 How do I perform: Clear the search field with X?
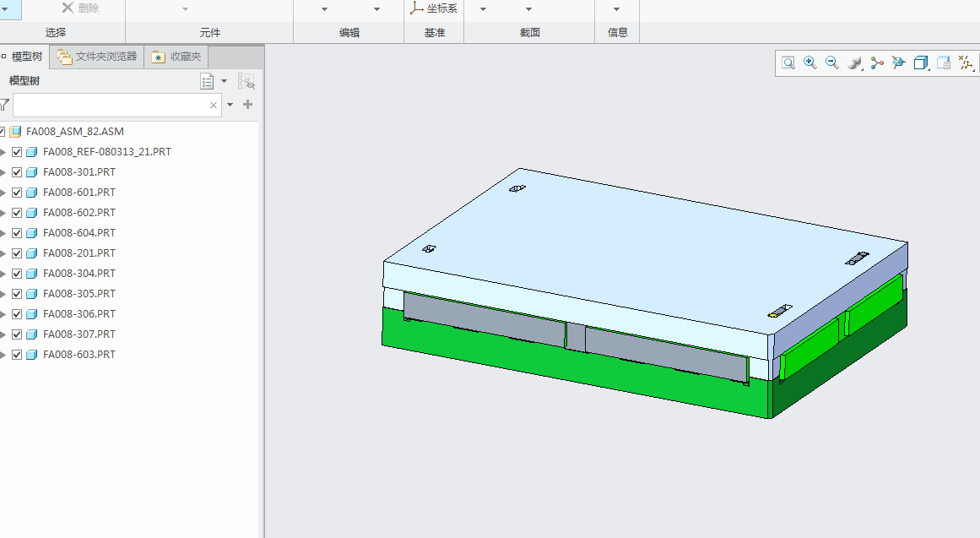click(213, 105)
